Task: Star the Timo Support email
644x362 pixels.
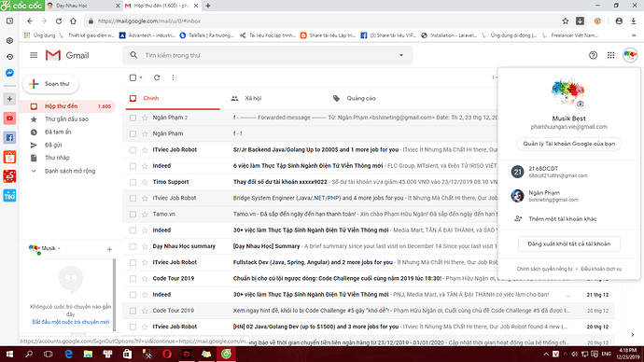Action: point(145,182)
